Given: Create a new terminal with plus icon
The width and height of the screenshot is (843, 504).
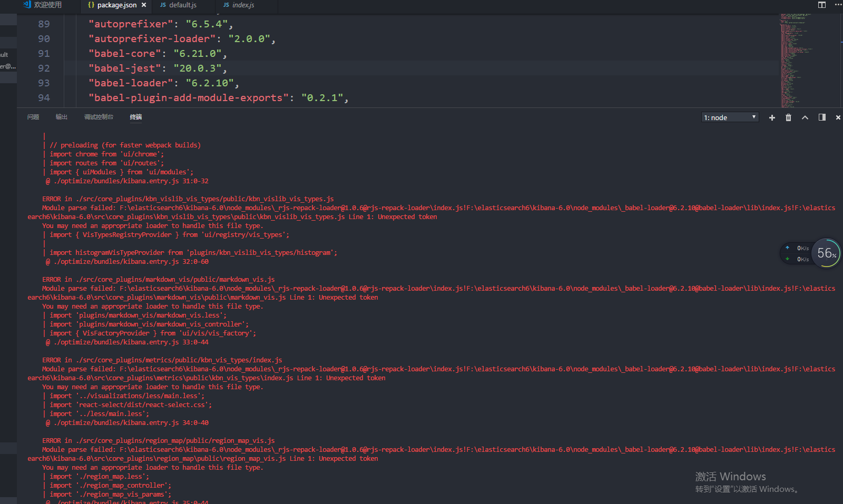Looking at the screenshot, I should tap(772, 117).
